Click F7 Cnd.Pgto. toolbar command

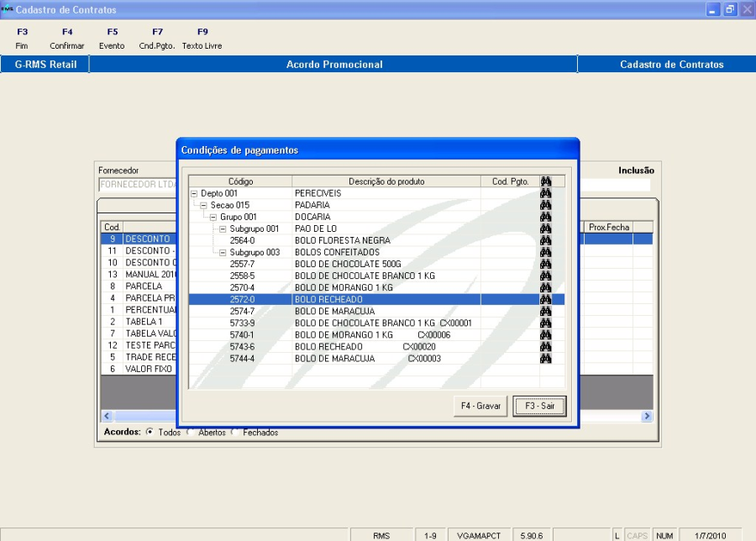(x=157, y=39)
